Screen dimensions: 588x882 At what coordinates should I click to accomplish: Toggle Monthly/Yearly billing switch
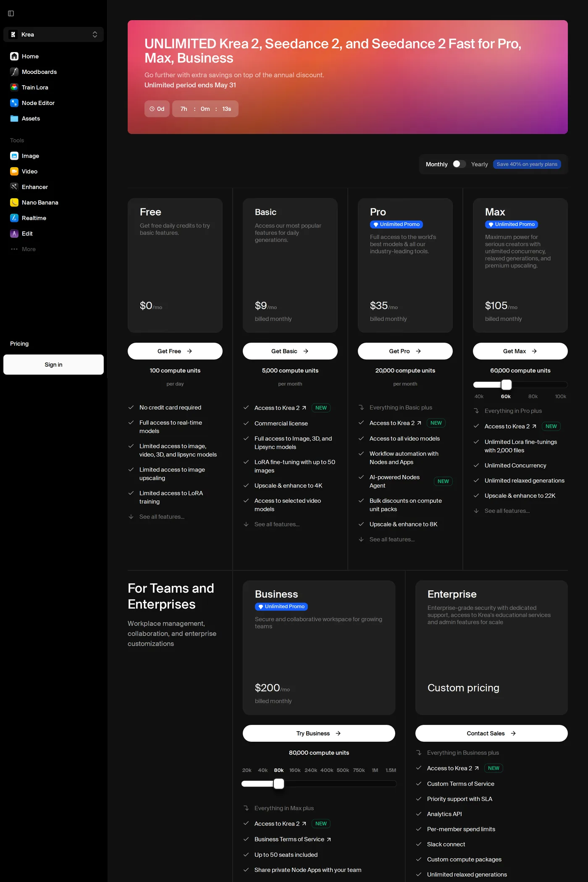click(x=459, y=164)
